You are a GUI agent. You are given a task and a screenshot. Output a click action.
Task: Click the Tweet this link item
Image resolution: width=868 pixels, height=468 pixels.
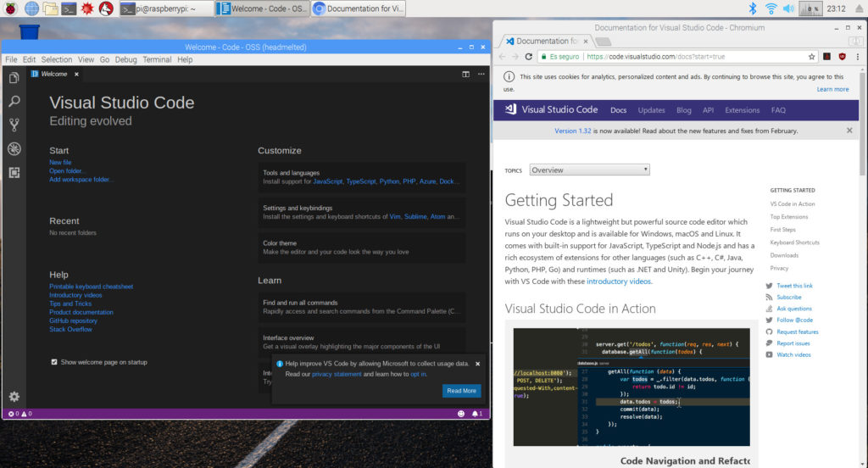coord(794,286)
